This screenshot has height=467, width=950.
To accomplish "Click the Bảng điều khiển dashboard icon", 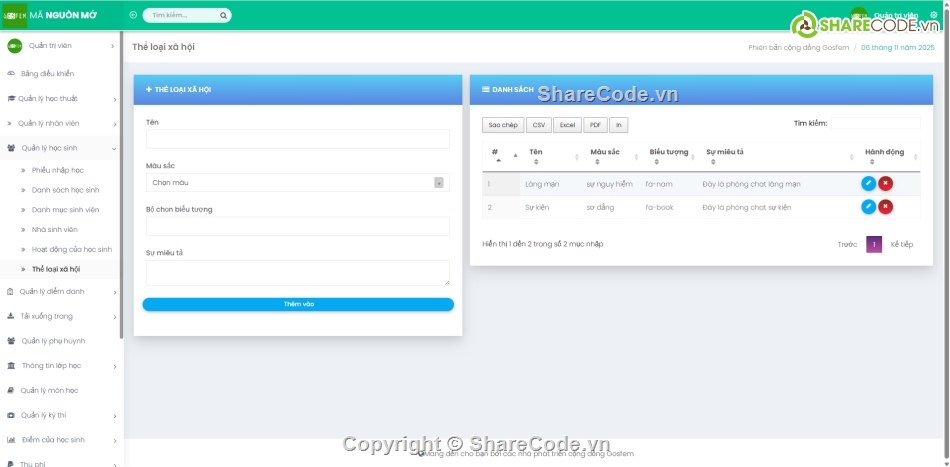I will point(11,74).
